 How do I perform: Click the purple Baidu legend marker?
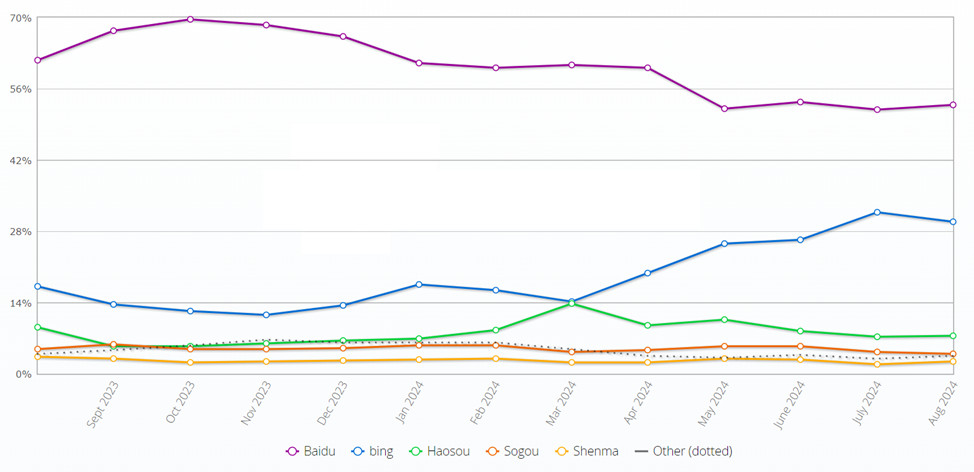293,451
